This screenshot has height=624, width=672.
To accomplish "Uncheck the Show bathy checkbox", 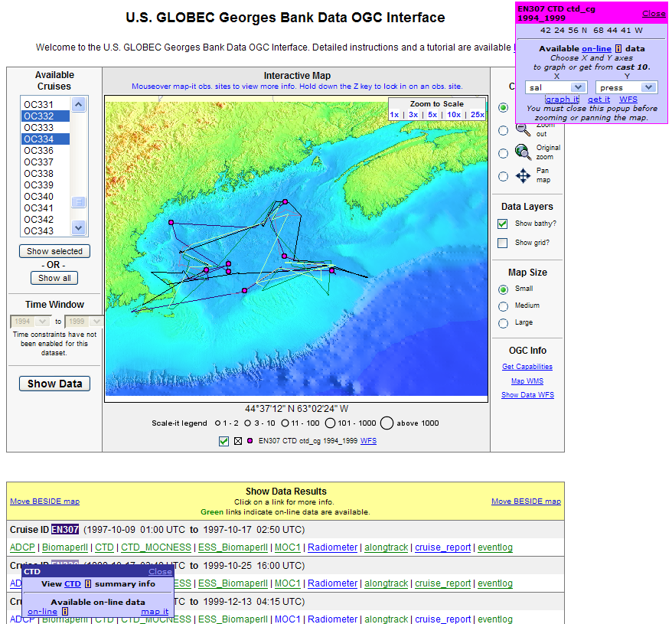I will pyautogui.click(x=502, y=224).
